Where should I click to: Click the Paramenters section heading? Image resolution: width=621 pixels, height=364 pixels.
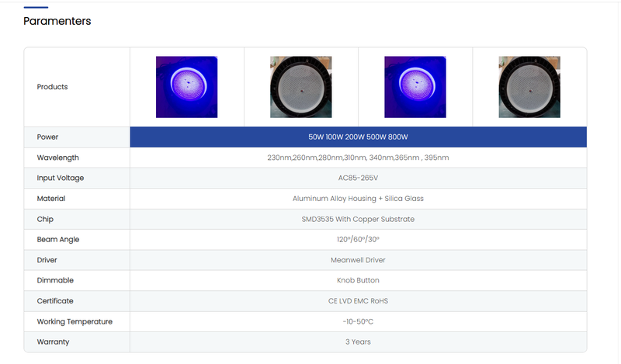click(57, 21)
